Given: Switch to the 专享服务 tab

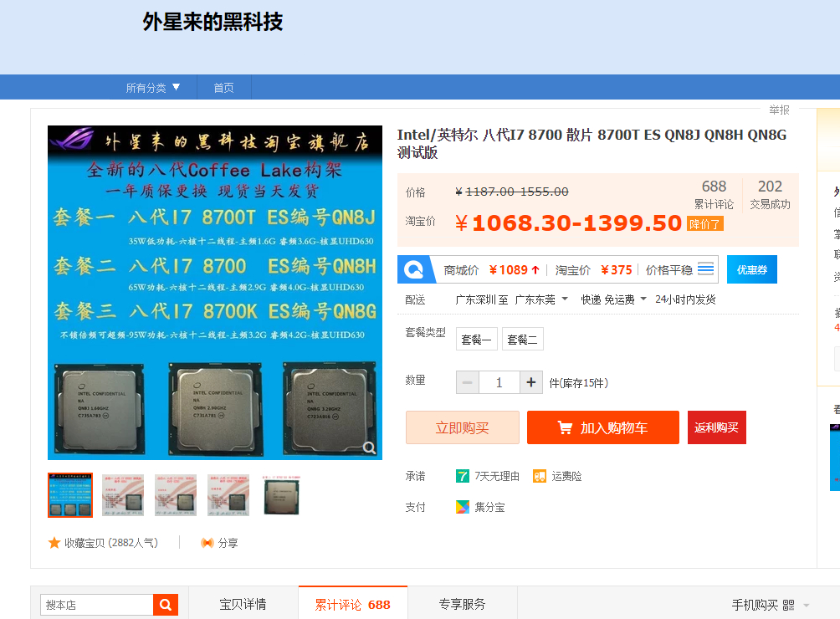Looking at the screenshot, I should point(462,604).
